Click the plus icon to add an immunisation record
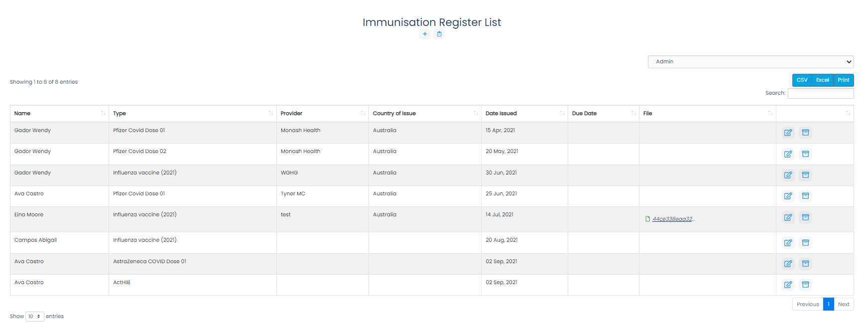 (425, 34)
